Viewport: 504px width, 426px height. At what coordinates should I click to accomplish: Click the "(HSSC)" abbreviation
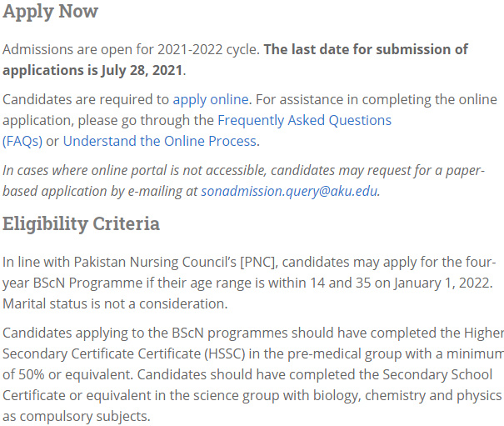pos(225,354)
